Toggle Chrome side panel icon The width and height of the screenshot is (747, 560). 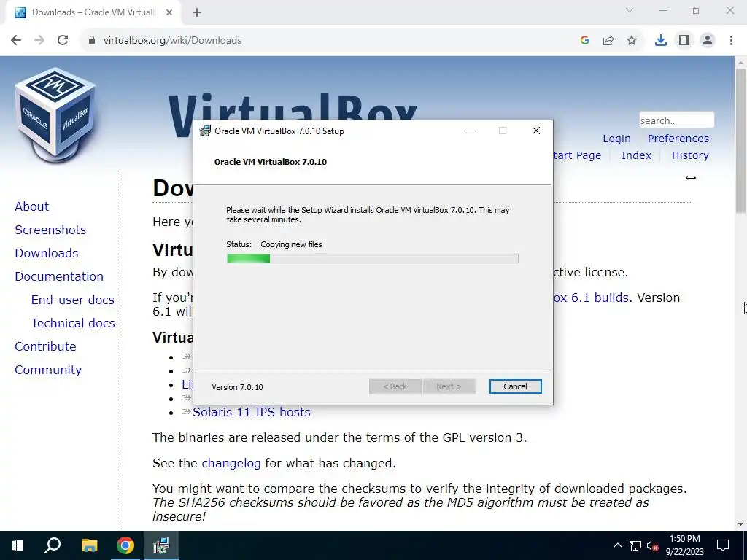coord(684,41)
